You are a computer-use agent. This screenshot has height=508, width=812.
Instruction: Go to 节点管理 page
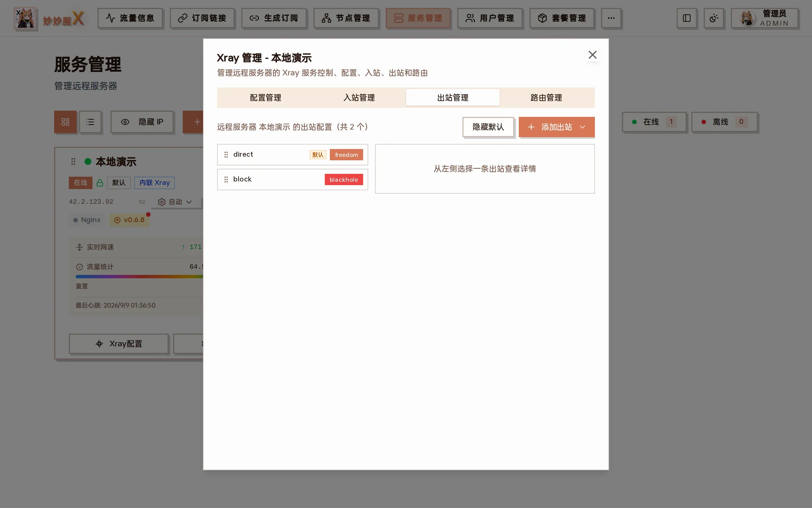[x=346, y=18]
